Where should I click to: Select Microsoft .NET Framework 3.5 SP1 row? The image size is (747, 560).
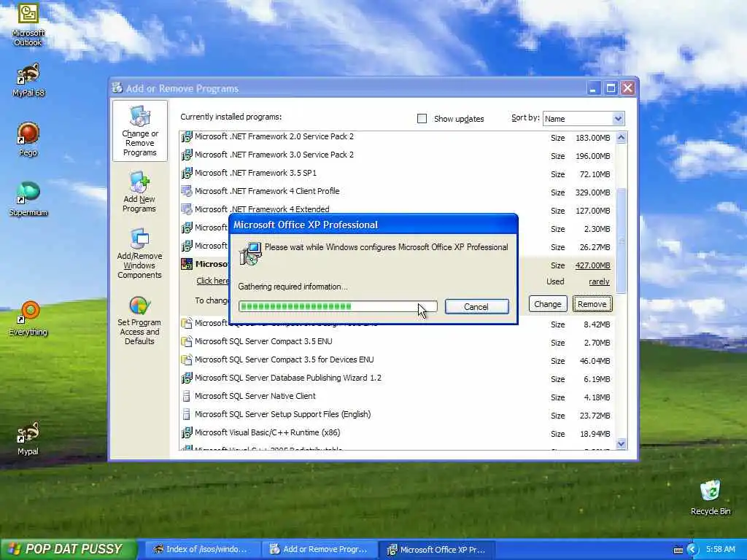[397, 174]
